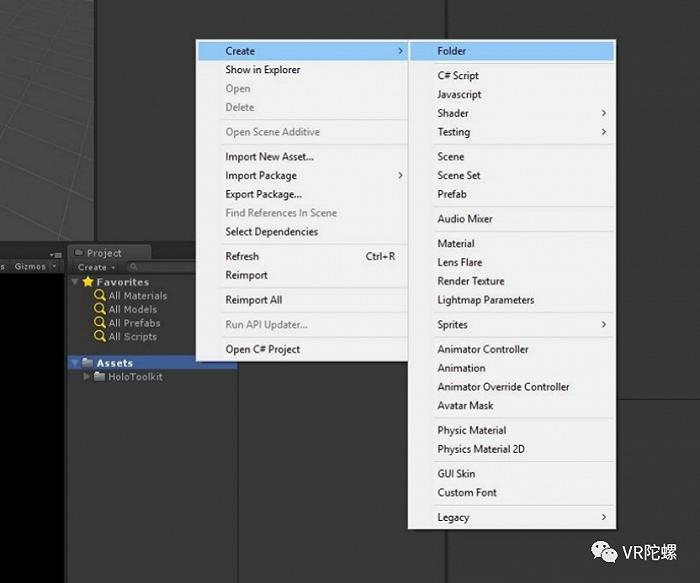Screen dimensions: 700x583
Task: Create a GUI Skin
Action: (x=512, y=474)
